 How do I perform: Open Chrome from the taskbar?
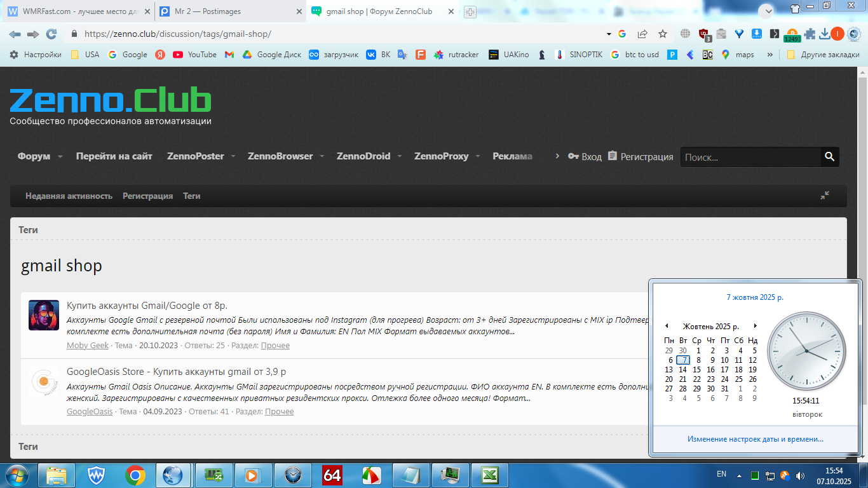coord(135,475)
